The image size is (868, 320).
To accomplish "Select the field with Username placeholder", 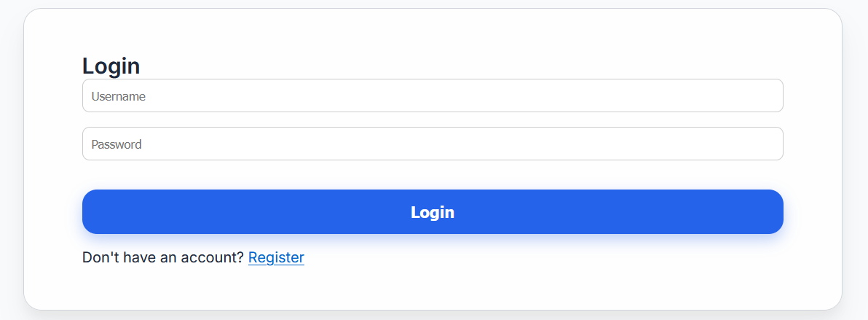I will click(433, 95).
